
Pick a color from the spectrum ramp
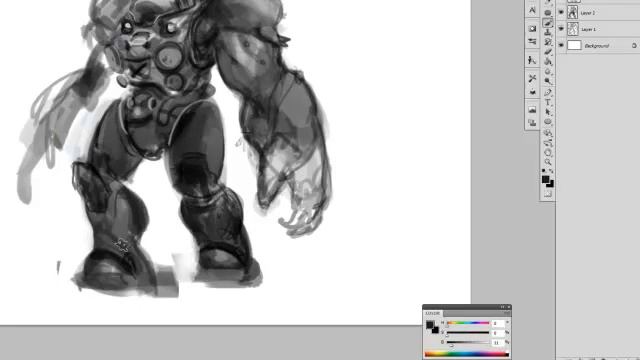[x=467, y=354]
